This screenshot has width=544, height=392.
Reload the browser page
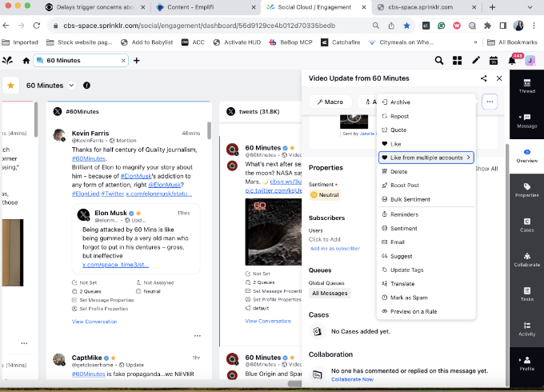(37, 26)
